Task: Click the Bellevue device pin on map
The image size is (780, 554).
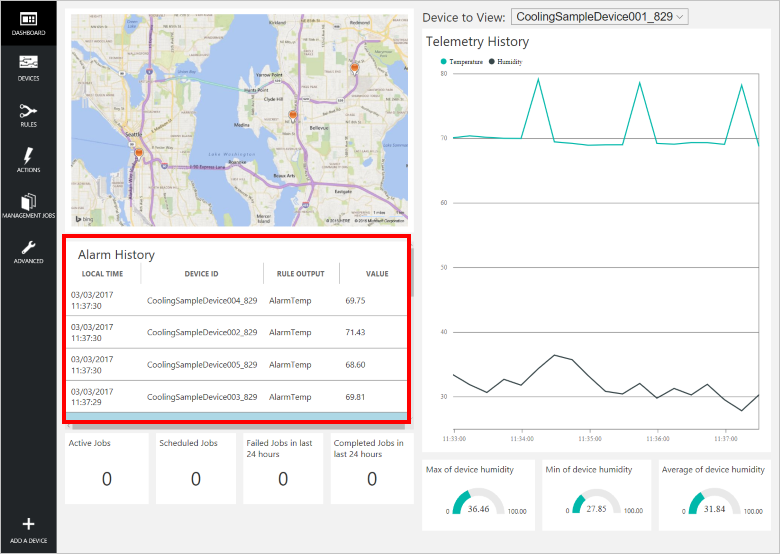Action: [292, 116]
